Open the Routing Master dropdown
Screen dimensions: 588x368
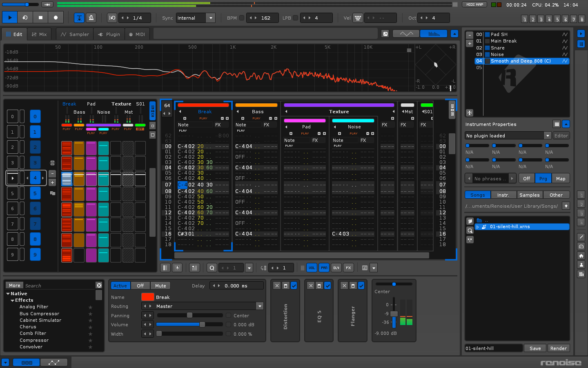[259, 306]
